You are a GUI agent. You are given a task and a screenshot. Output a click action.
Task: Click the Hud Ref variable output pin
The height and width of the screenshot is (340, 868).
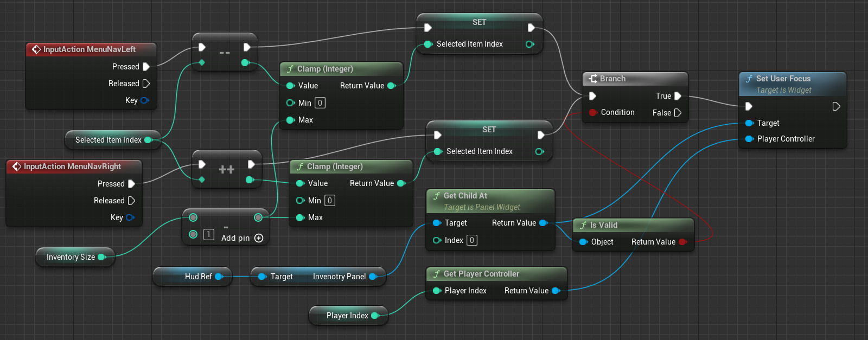point(219,277)
